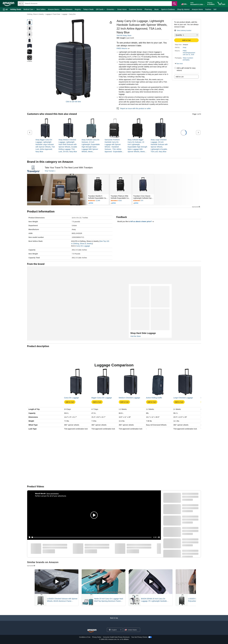
Task: Add Bigger Carry-On Luggage to cart in comparison
Action: pos(97,402)
